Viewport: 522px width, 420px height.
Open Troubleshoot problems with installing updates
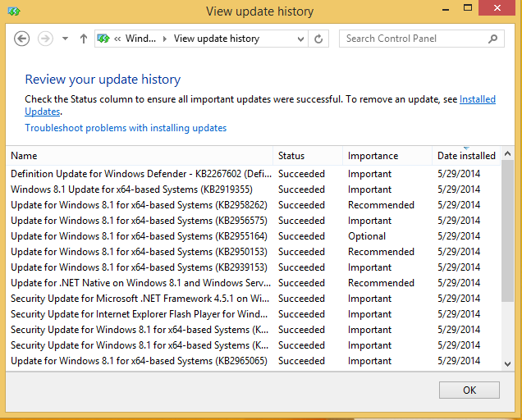[126, 128]
